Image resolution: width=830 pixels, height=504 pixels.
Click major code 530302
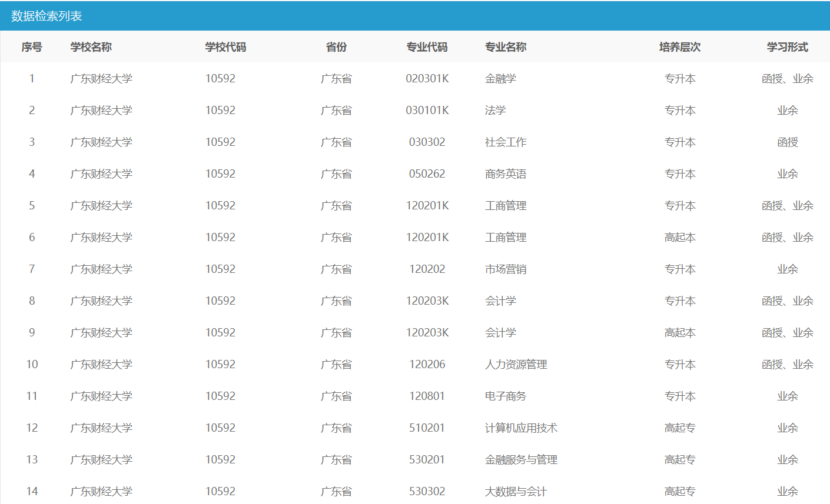427,492
